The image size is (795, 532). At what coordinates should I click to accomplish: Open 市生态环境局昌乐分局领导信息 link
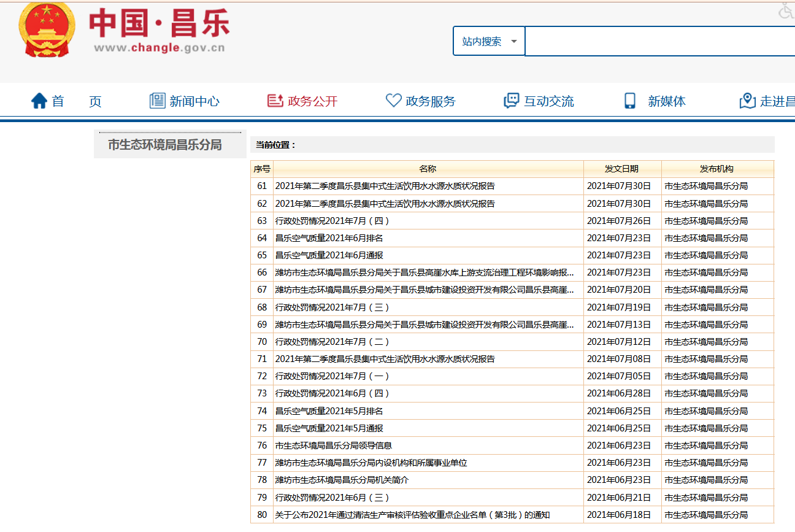click(333, 445)
